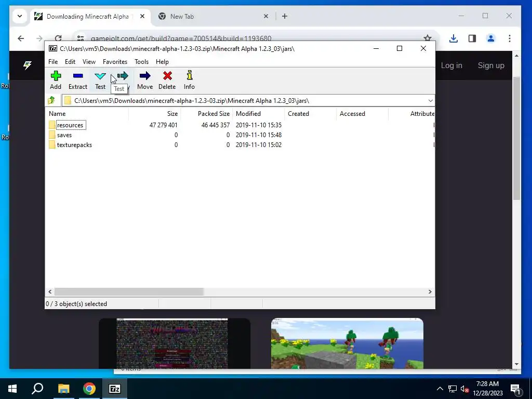
Task: Select the texturepacks folder icon
Action: [52, 144]
